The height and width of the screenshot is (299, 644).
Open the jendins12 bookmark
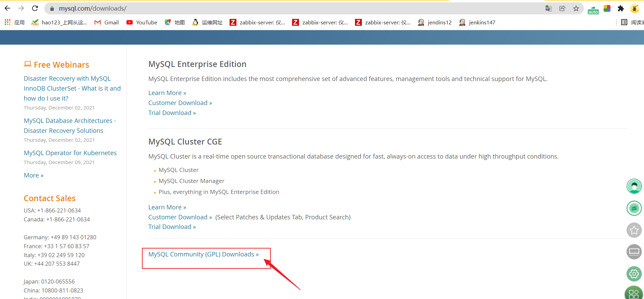tap(435, 22)
